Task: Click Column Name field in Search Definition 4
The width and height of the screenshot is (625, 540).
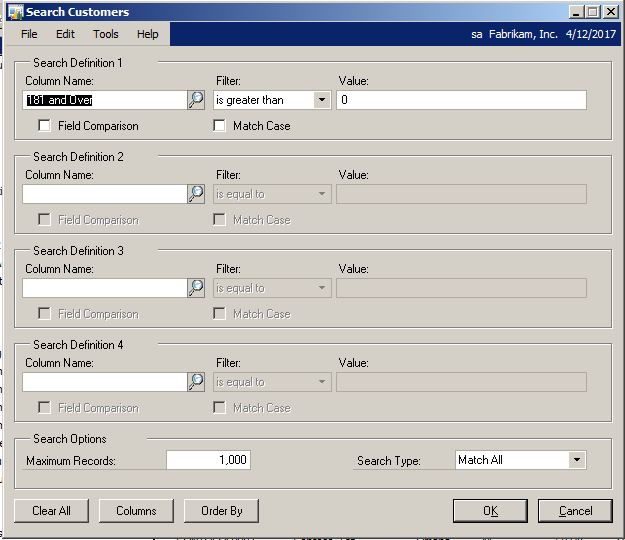Action: (105, 382)
